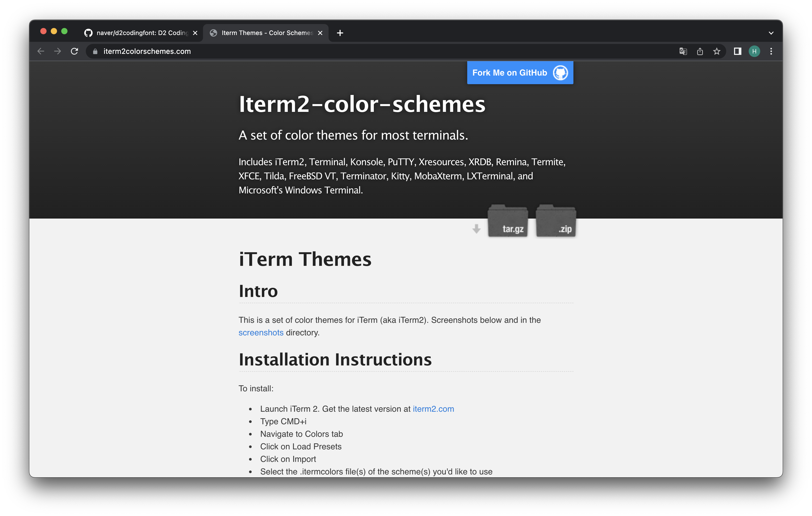
Task: Reload the page with the refresh icon
Action: 75,51
